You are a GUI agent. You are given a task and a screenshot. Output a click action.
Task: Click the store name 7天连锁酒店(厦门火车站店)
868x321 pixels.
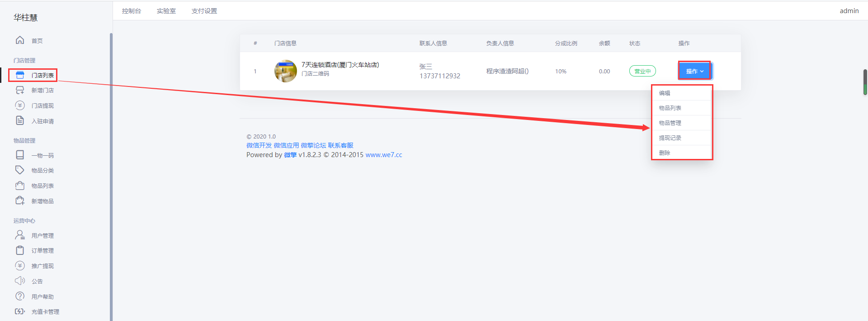point(340,65)
